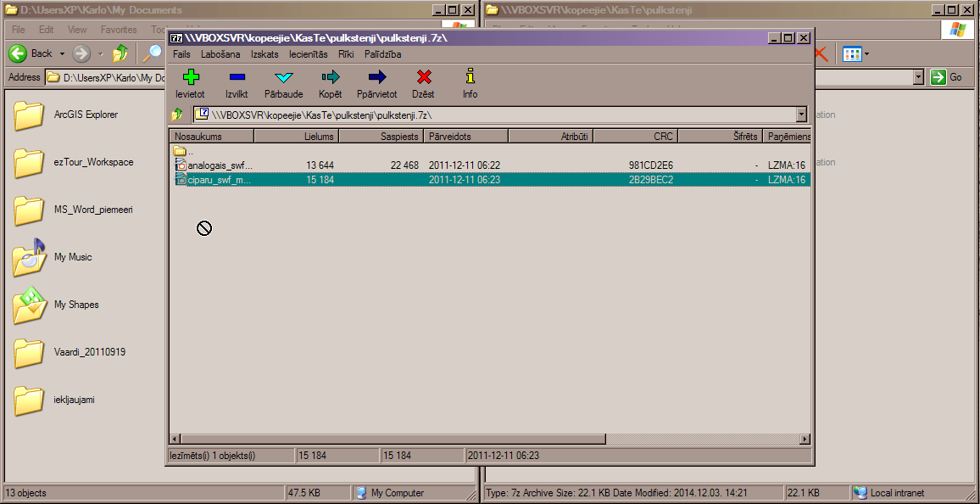
Task: Click the Kopēt (copy) arrow icon
Action: [331, 77]
